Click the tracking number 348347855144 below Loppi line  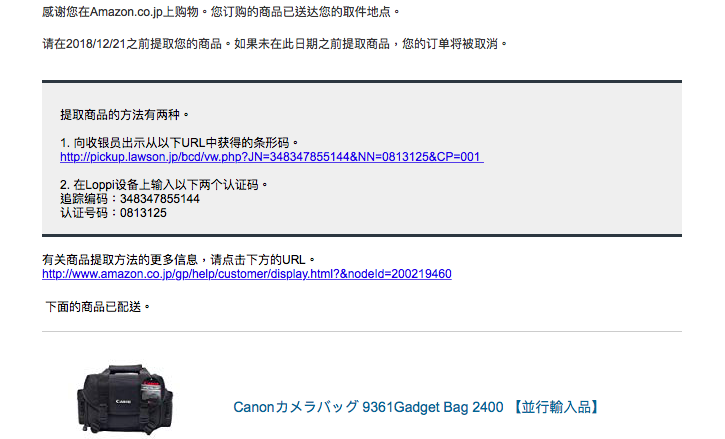click(x=160, y=199)
